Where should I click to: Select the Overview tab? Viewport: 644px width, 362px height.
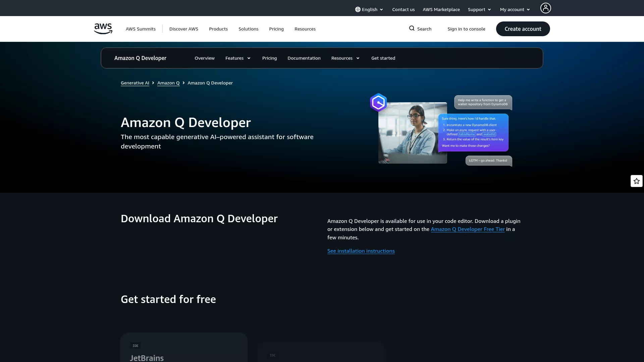click(205, 58)
